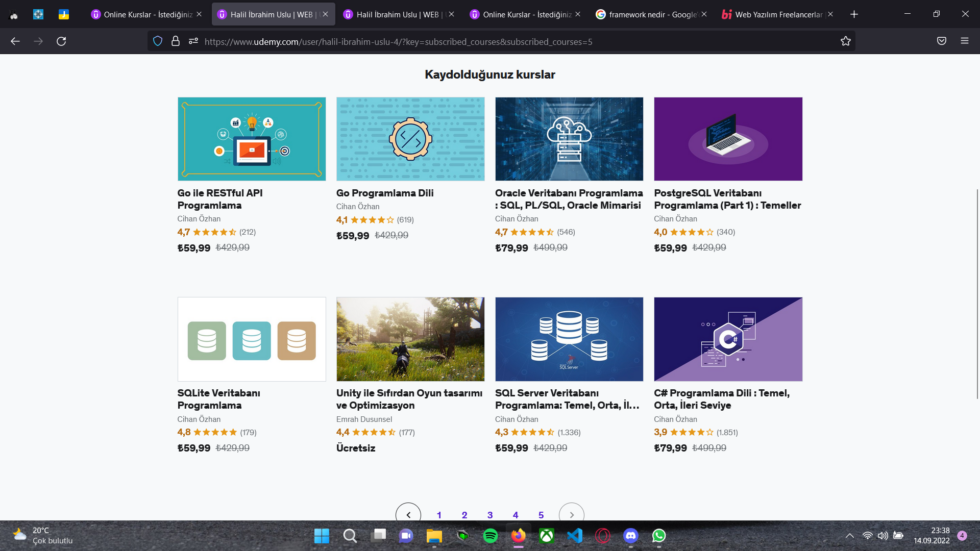Open Go ile RESTful API Programlama title

[220, 199]
